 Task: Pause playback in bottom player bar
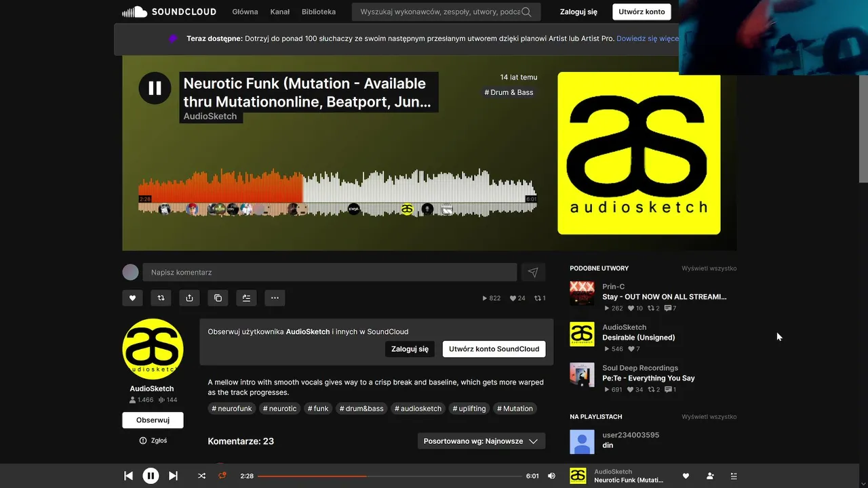coord(151,476)
